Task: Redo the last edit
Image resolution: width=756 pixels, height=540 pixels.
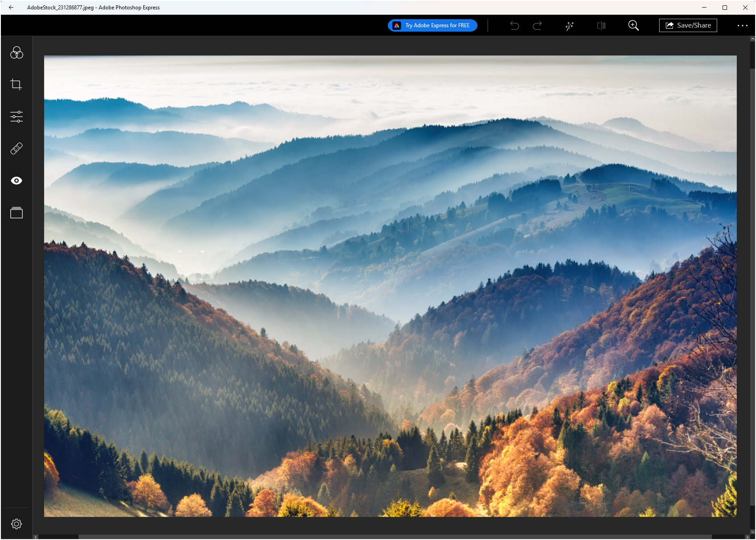Action: click(x=537, y=25)
